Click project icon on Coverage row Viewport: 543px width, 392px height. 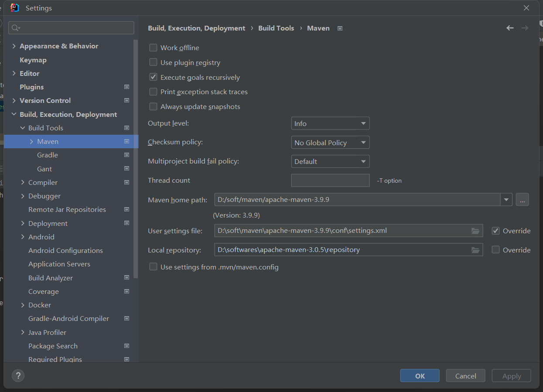coord(126,291)
